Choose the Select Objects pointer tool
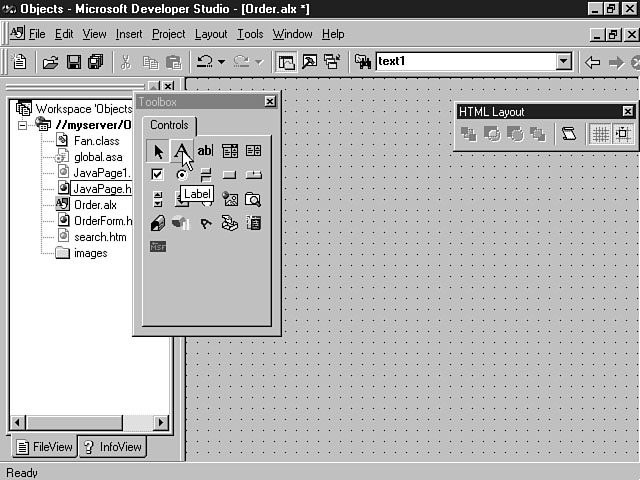Viewport: 640px width, 480px height. (157, 151)
